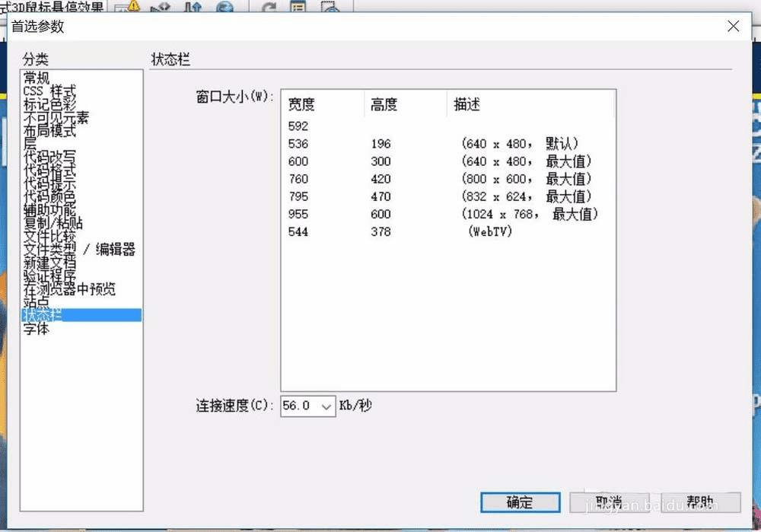This screenshot has width=761, height=532.
Task: Choose 不可见元素 in category list
Action: (x=56, y=117)
